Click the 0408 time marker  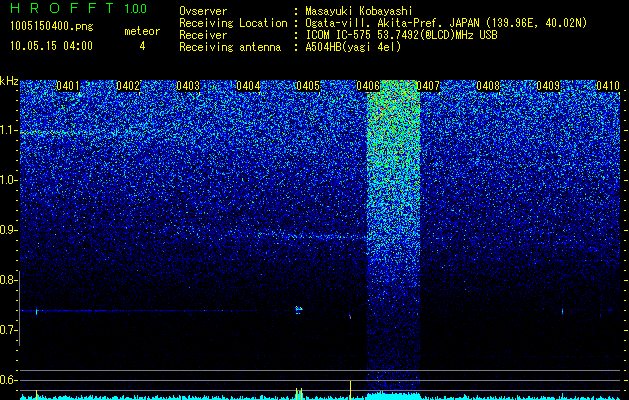(x=488, y=86)
